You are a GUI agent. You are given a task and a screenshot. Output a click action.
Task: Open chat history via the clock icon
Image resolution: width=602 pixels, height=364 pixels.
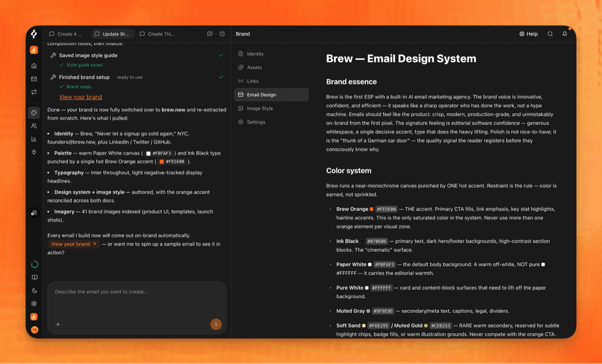point(222,34)
